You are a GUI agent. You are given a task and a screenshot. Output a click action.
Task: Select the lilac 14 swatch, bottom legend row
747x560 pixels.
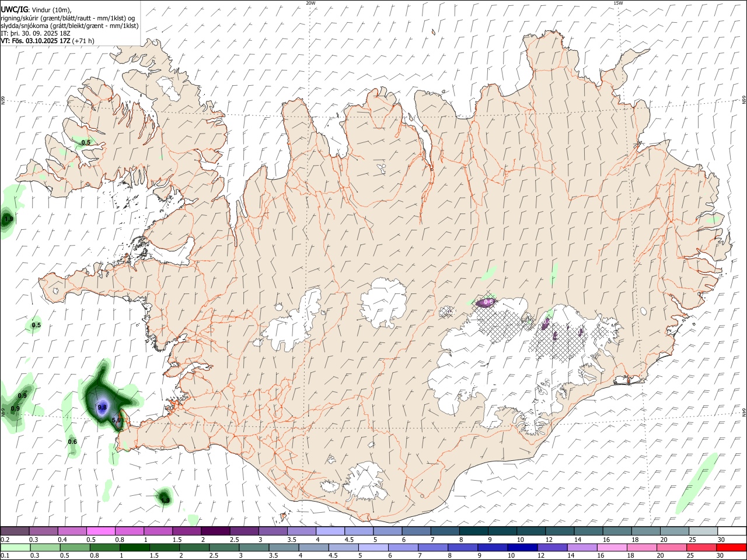(x=582, y=547)
